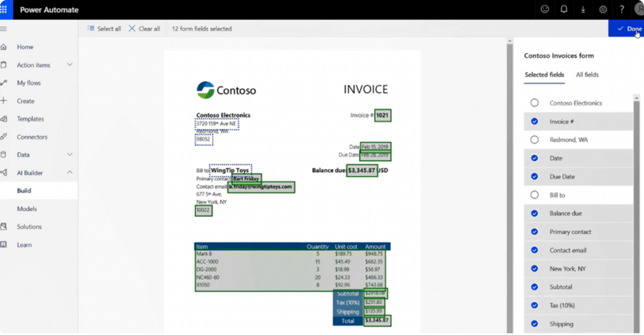Screen dimensions: 644x335
Task: Select the invoice number 1021 box
Action: pos(382,116)
